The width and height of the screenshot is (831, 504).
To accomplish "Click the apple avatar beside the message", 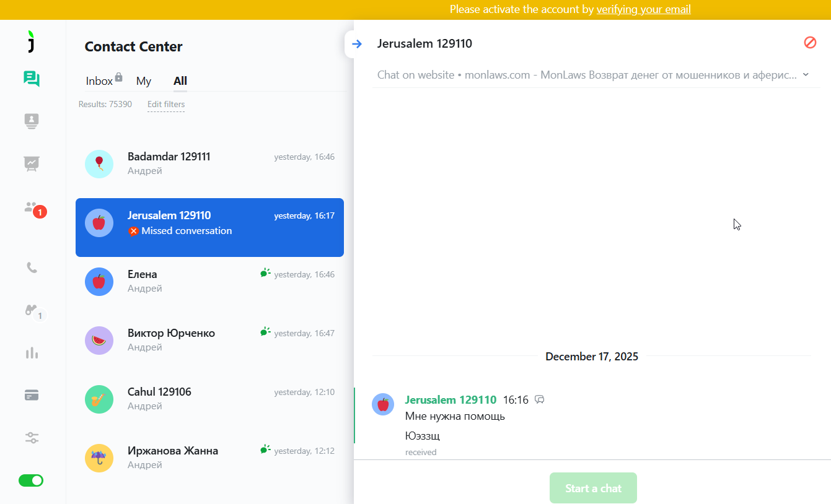I will click(x=383, y=404).
